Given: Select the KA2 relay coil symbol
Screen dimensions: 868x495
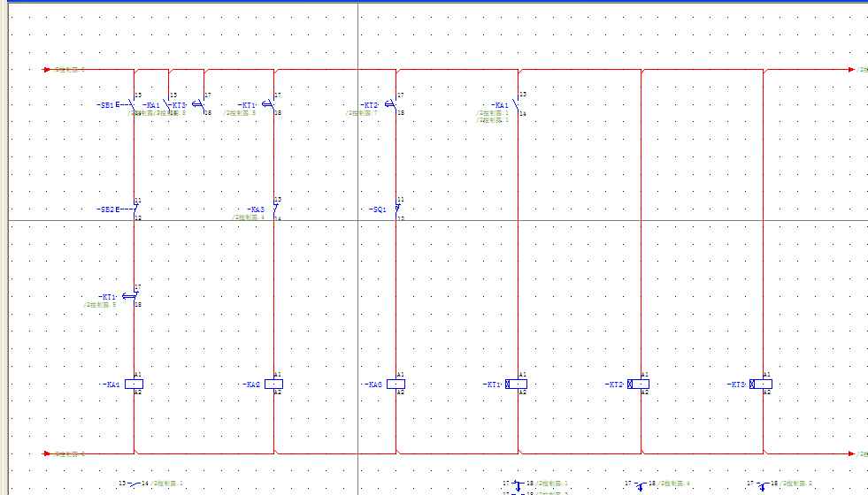Looking at the screenshot, I should [273, 385].
